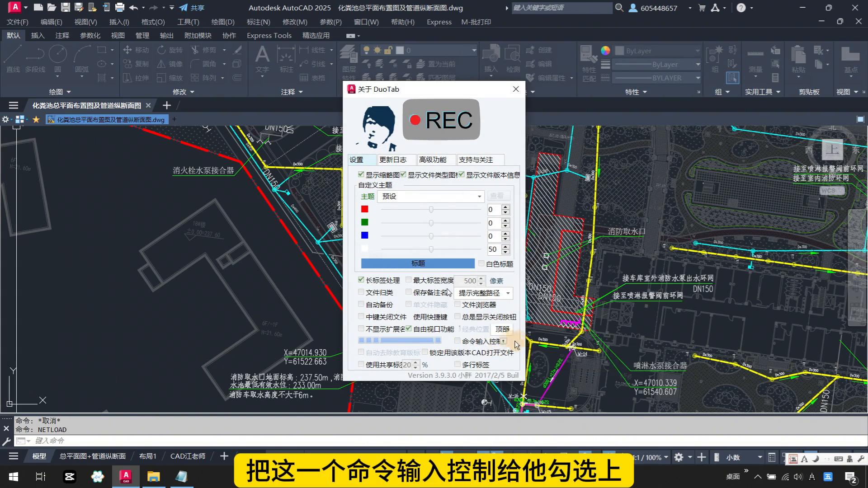This screenshot has width=868, height=488.
Task: Enable the 命令输入控制 checkbox
Action: click(x=458, y=341)
